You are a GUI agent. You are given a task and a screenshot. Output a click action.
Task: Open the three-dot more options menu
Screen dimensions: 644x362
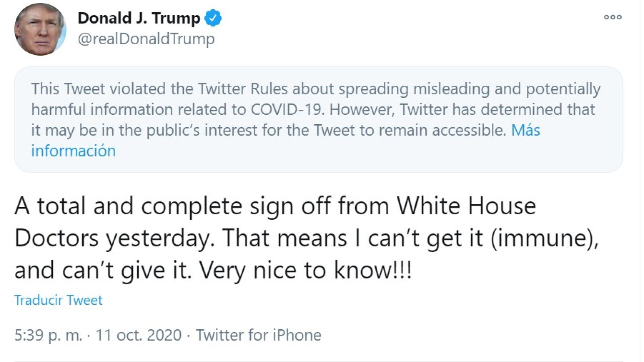(x=613, y=17)
